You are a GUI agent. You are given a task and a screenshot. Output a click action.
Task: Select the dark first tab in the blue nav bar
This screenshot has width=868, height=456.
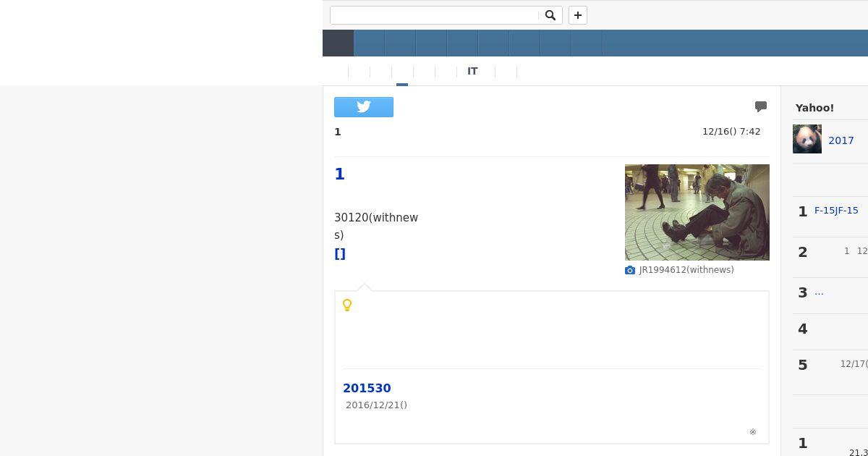pos(338,43)
